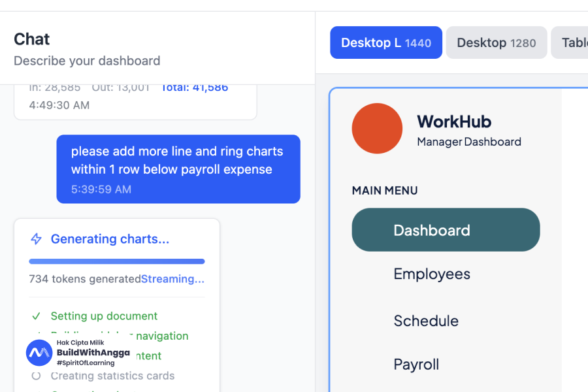Screen dimensions: 588x392
Task: Go to Schedule in the sidebar
Action: (425, 321)
